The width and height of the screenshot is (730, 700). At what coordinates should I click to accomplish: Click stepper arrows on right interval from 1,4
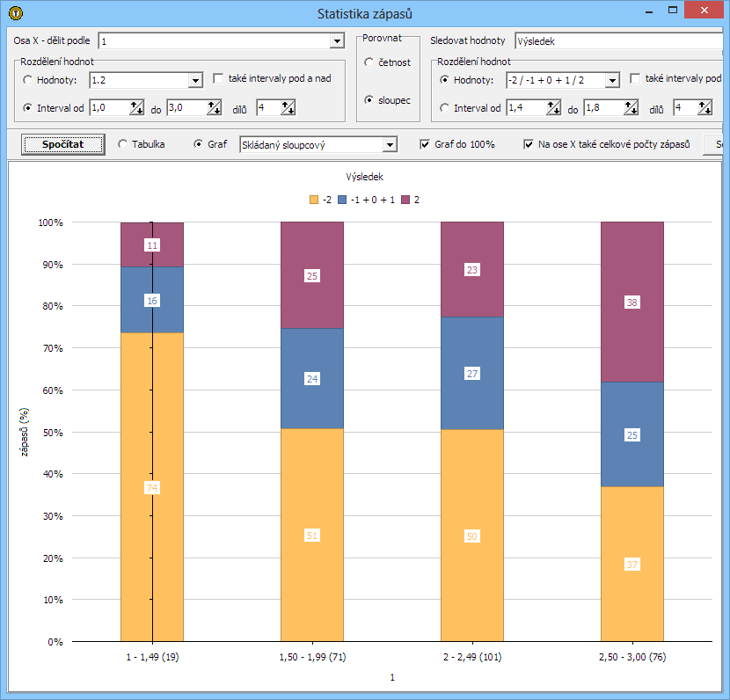(x=553, y=108)
